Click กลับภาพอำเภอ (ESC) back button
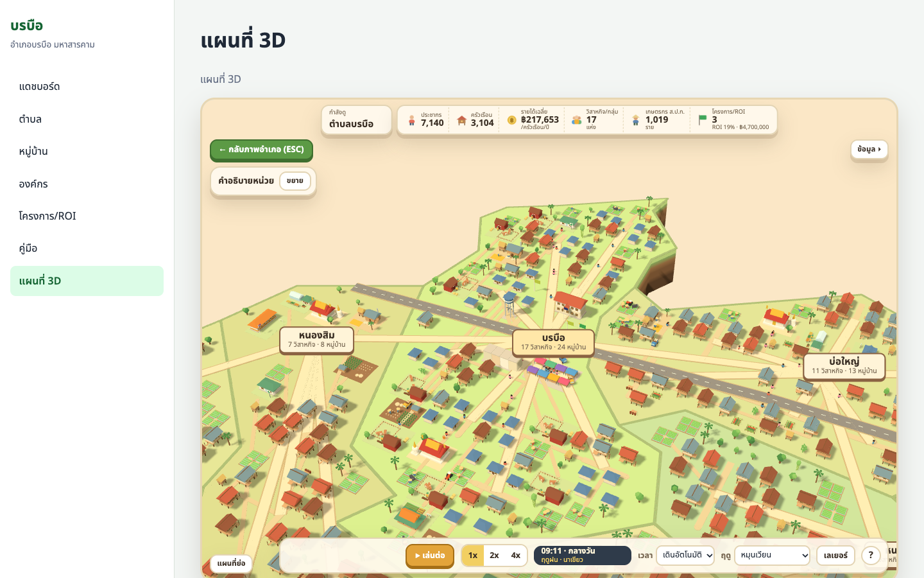Viewport: 924px width, 578px height. click(x=261, y=150)
